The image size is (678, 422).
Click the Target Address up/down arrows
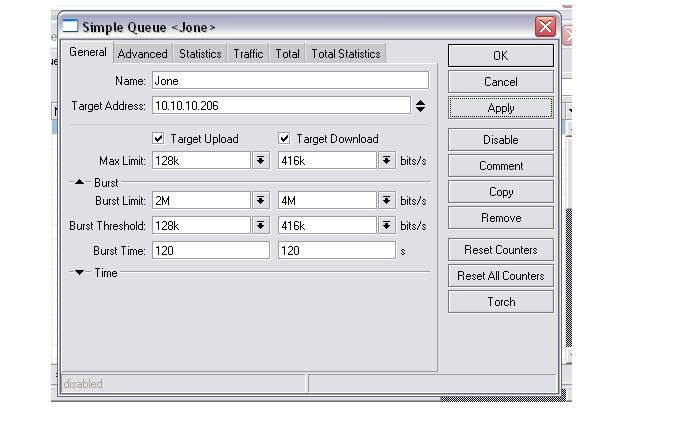click(x=420, y=106)
